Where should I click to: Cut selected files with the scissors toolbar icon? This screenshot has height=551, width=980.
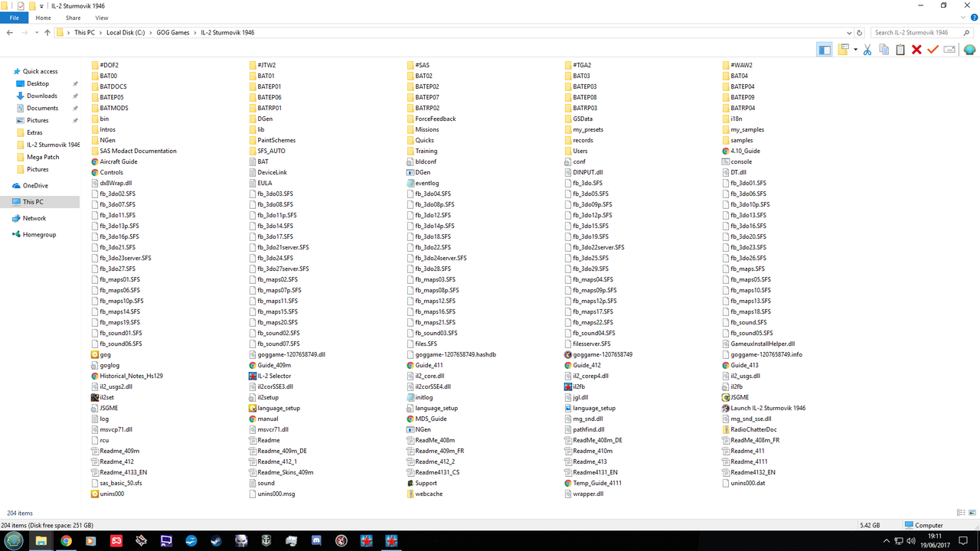point(868,49)
